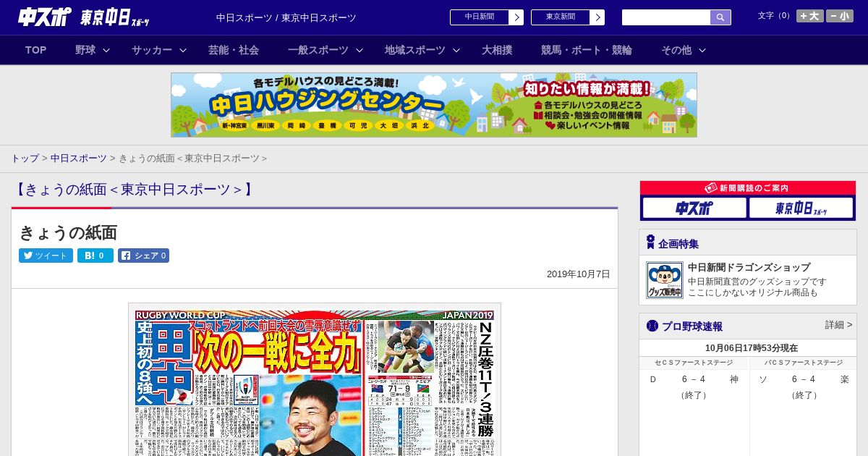Share via Twitter ツイート button
This screenshot has height=456, width=868.
coord(46,256)
